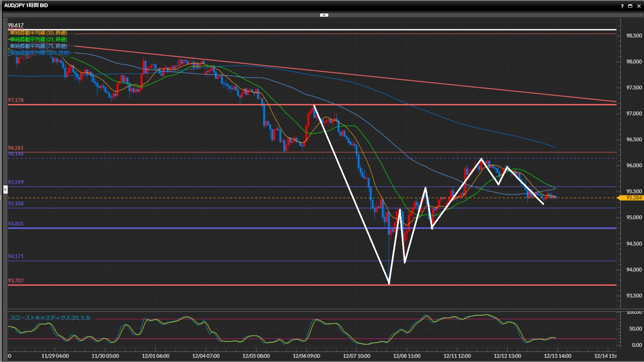Screen dimensions: 644x362
Task: Click the 95.599 horizontal line label
Action: pyautogui.click(x=16, y=182)
